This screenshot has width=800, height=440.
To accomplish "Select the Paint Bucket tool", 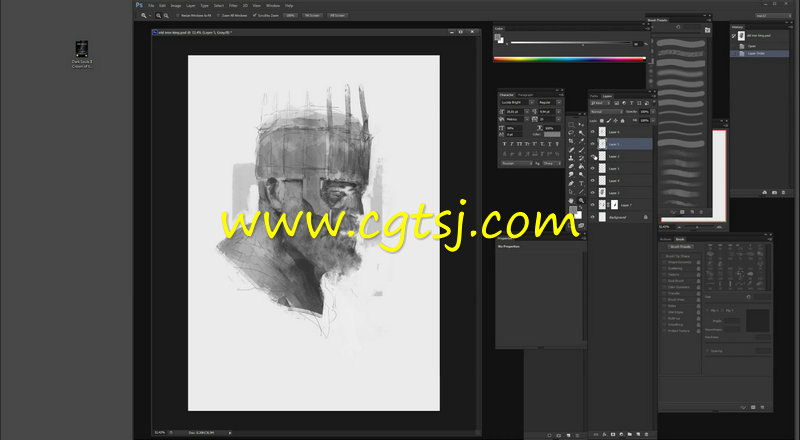I will pyautogui.click(x=581, y=166).
